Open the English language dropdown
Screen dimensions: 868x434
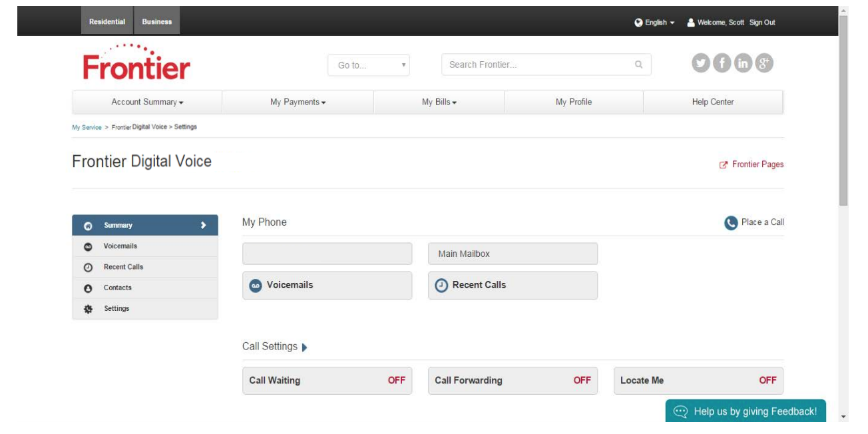(x=655, y=23)
